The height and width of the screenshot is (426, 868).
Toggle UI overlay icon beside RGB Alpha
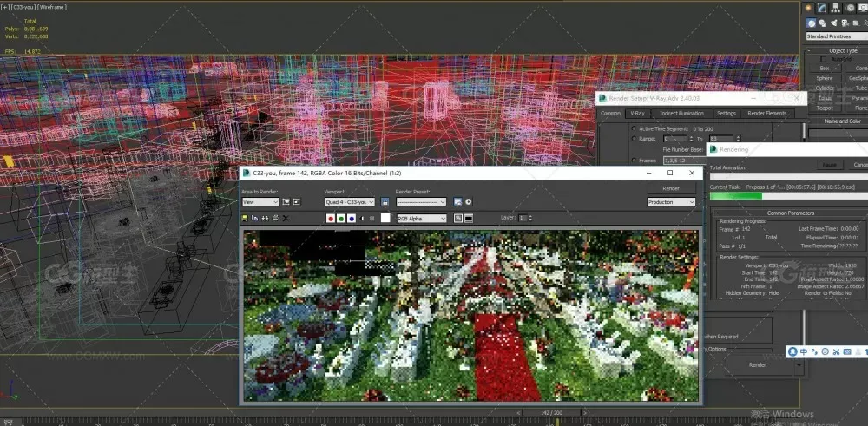[457, 219]
